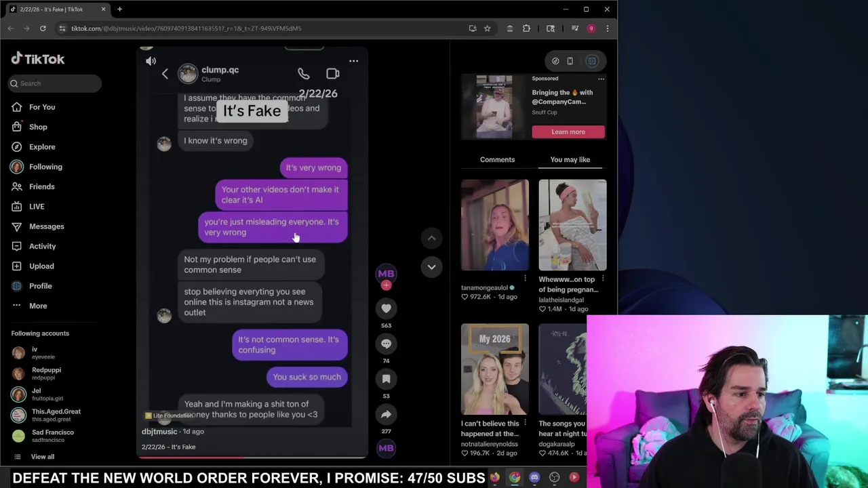Open the Upload page
Screen dimensions: 868x488
(x=41, y=266)
